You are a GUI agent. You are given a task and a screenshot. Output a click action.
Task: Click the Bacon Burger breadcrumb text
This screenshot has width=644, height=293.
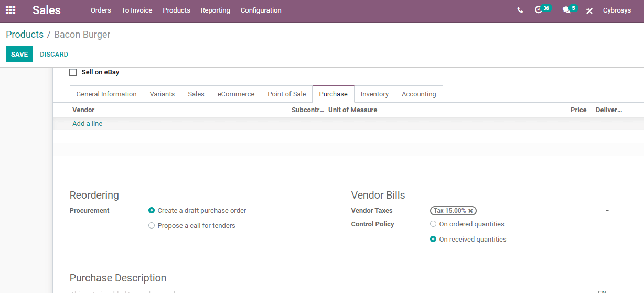coord(82,35)
